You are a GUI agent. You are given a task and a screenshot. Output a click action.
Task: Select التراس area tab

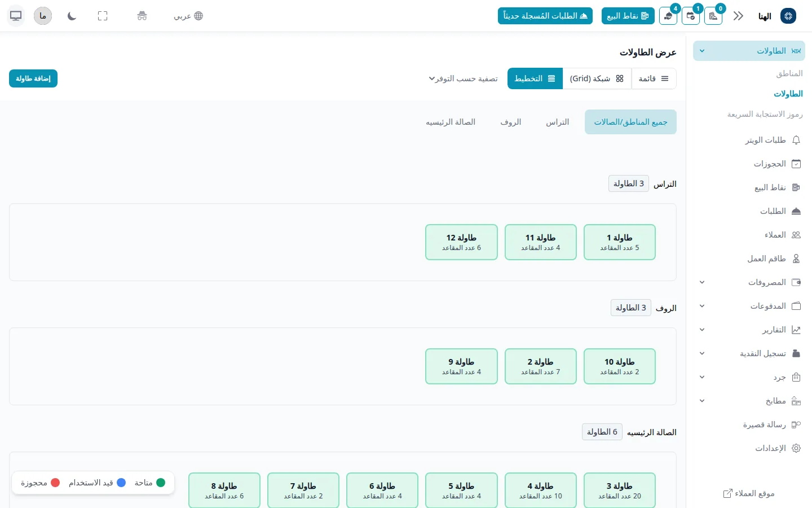click(x=558, y=122)
